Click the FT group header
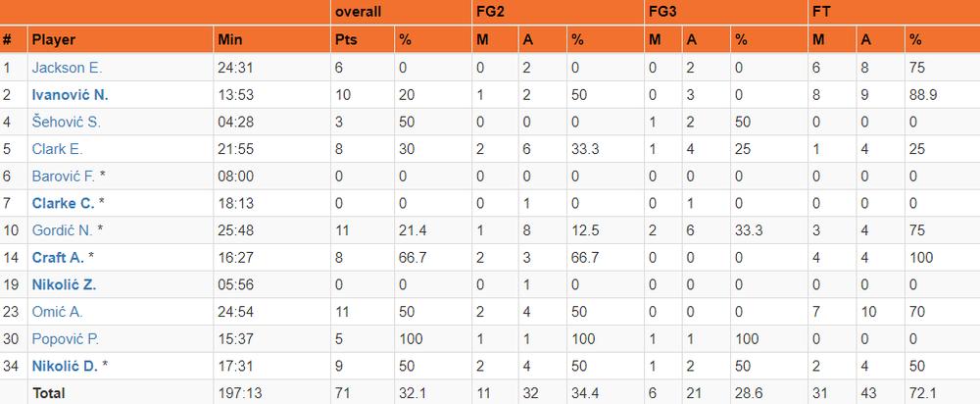This screenshot has width=980, height=404. [821, 12]
